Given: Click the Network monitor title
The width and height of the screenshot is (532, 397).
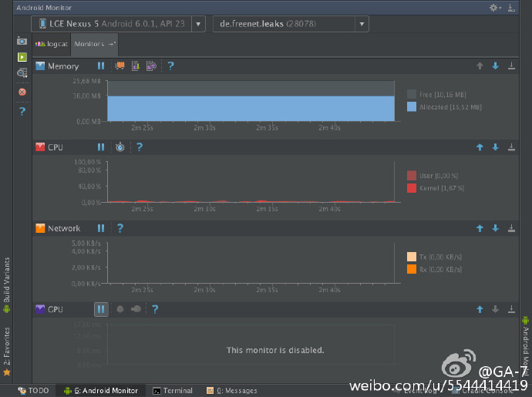Looking at the screenshot, I should click(x=64, y=228).
